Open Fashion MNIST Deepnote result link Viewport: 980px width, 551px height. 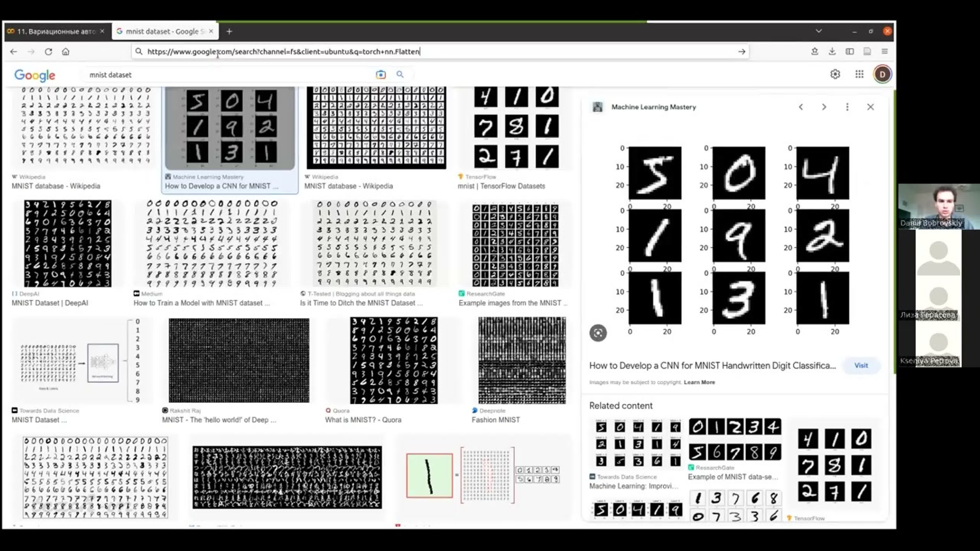496,420
